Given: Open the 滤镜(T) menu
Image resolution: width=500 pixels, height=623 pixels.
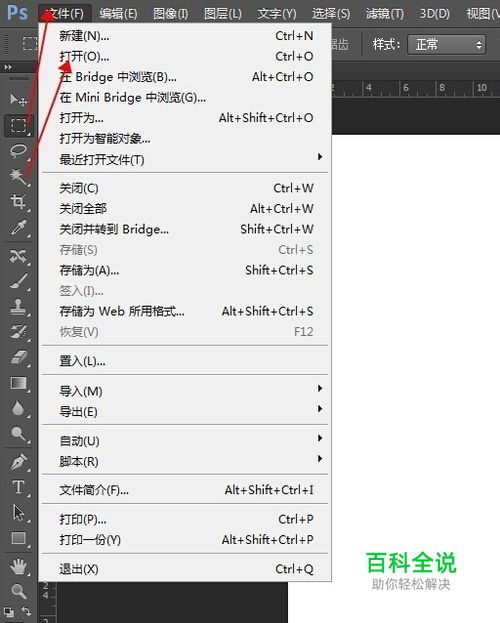Looking at the screenshot, I should [385, 14].
